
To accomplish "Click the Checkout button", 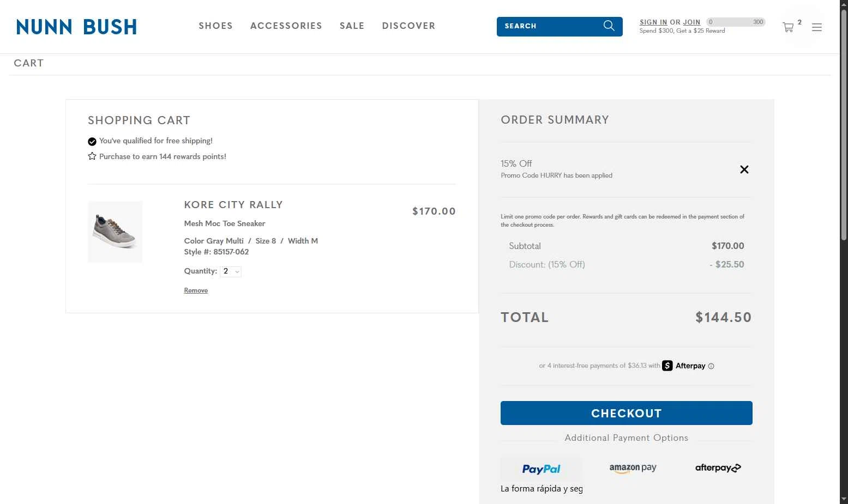I will coord(626,413).
